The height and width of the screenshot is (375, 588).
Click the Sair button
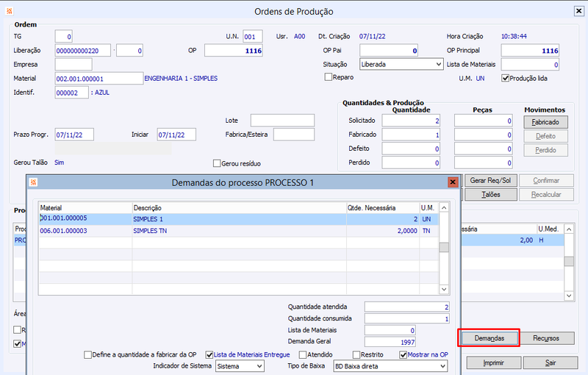[x=551, y=362]
